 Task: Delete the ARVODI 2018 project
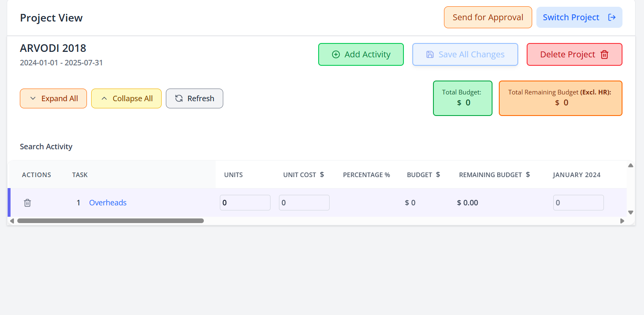tap(574, 54)
